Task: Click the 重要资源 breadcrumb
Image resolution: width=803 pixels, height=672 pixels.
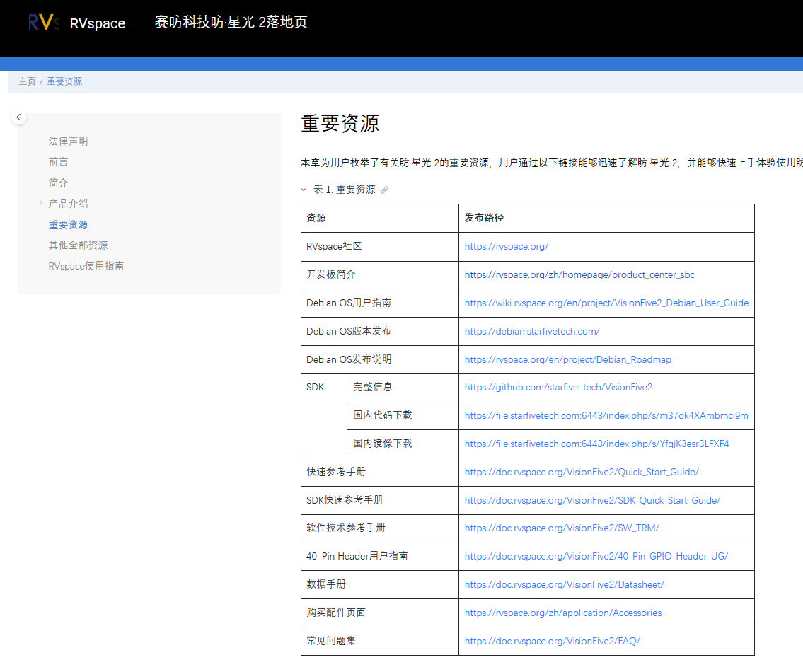Action: (x=64, y=81)
